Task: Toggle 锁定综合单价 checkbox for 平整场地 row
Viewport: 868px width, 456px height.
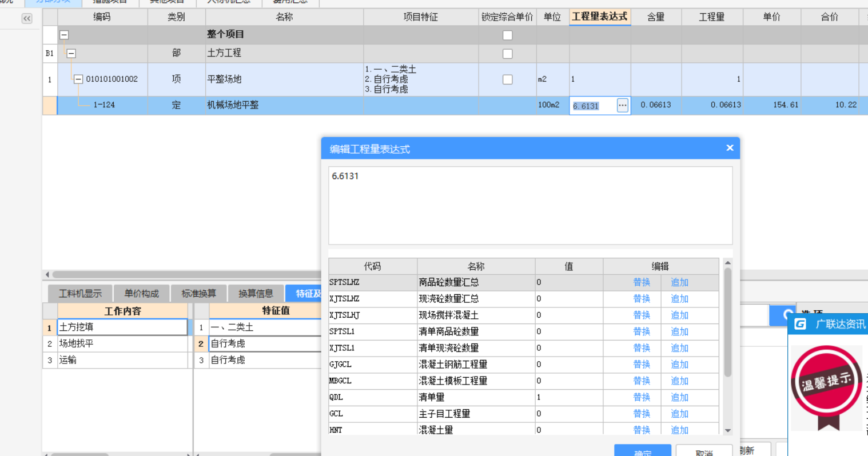Action: click(507, 79)
